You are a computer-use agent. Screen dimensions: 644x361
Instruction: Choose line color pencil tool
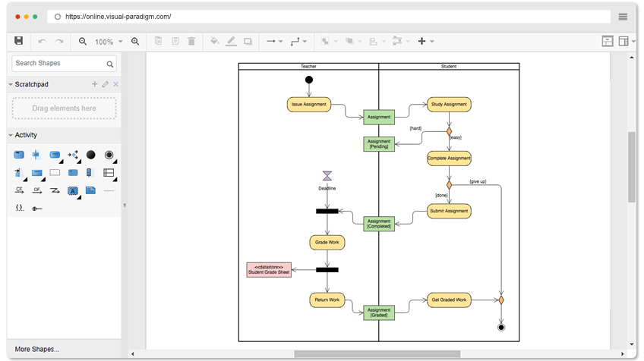(231, 41)
